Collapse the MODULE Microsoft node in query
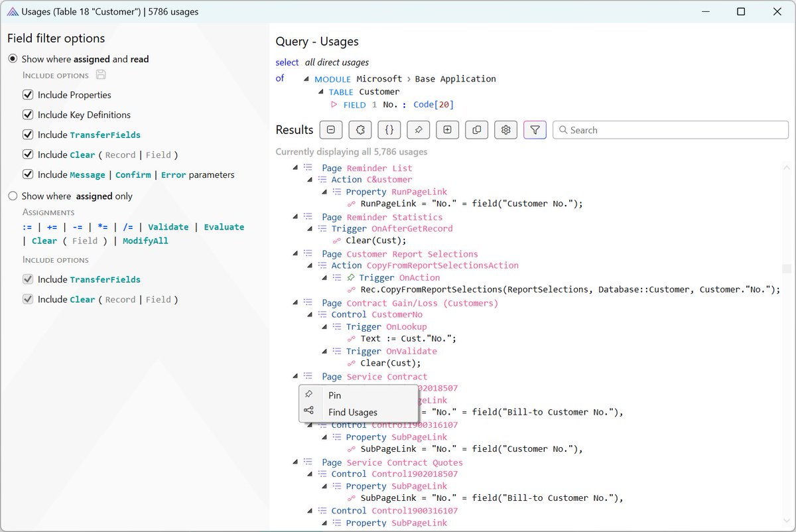Viewport: 796px width, 532px height. pyautogui.click(x=306, y=79)
